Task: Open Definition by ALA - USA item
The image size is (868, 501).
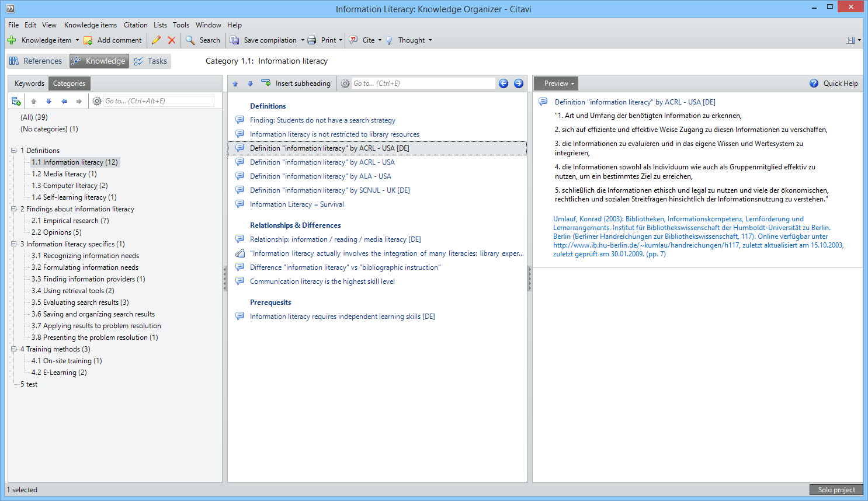Action: (x=320, y=176)
